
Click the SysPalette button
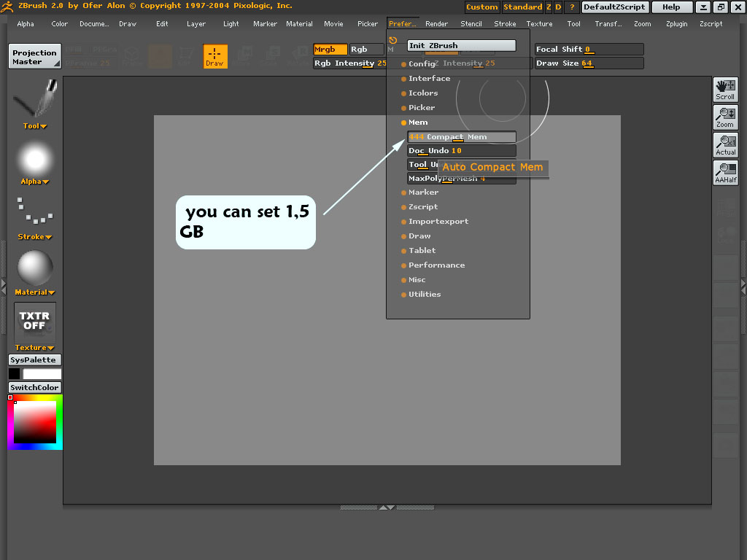[x=35, y=360]
